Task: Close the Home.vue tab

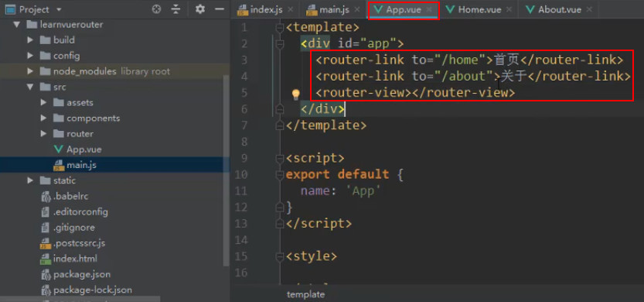Action: pos(509,9)
